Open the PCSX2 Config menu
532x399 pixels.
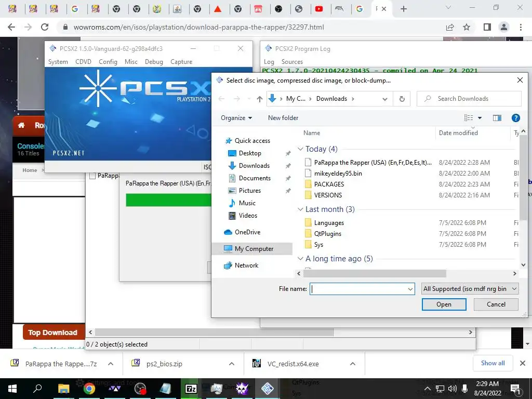point(108,62)
